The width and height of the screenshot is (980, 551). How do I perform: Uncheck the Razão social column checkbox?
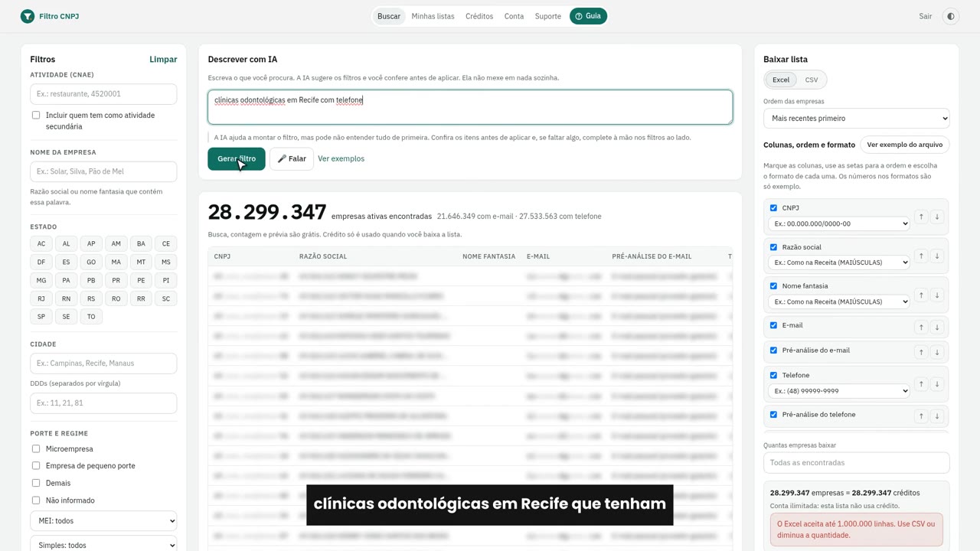point(773,247)
